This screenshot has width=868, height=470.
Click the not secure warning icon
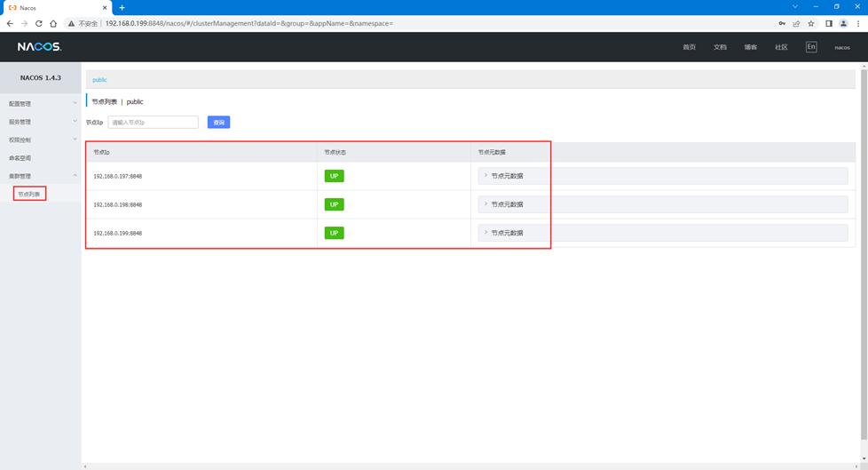coord(71,23)
